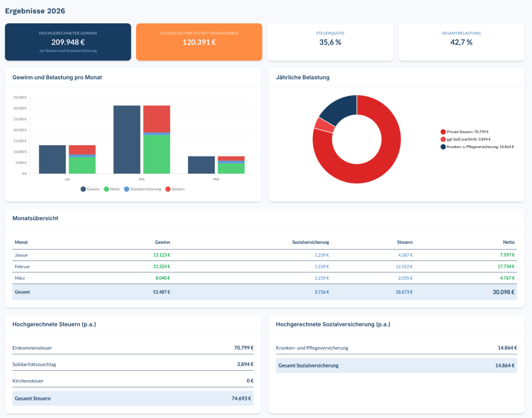Screen dimensions: 532x418
Task: Select the Februar row in the Monatsübersicht table
Action: [264, 266]
